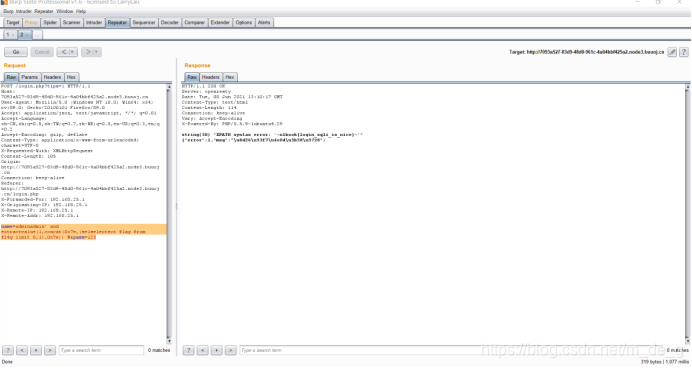692x368 pixels.
Task: Focus the request search term field
Action: click(101, 350)
